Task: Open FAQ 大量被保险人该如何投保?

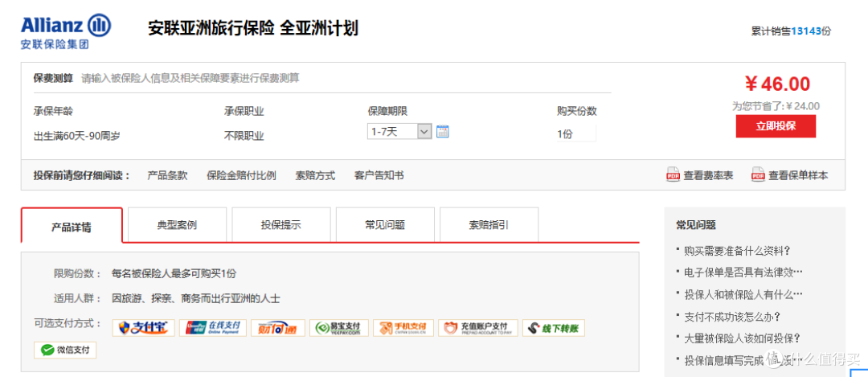Action: tap(743, 338)
